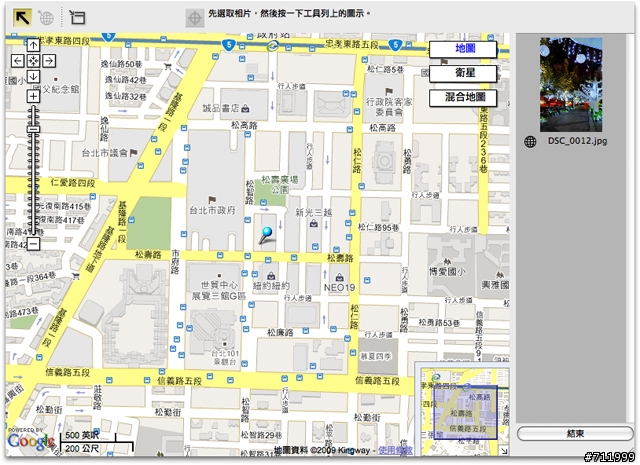Click the crosshair target icon
The image size is (640, 465).
(x=195, y=18)
